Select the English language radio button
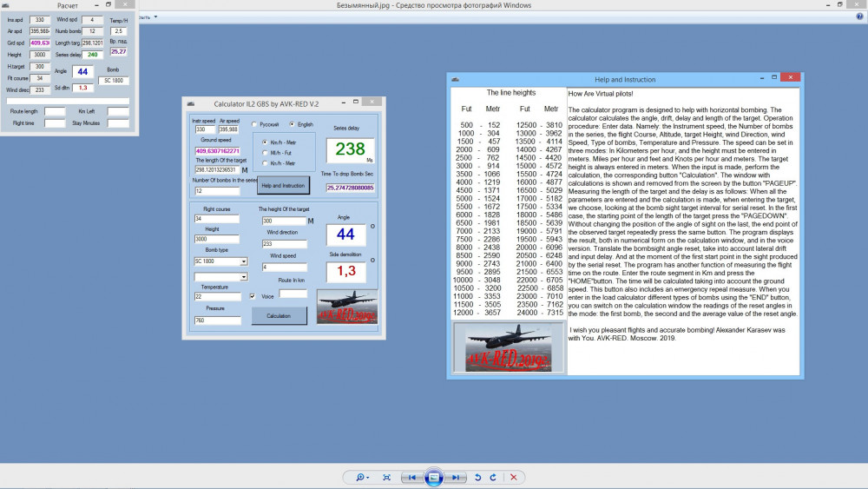 click(292, 124)
